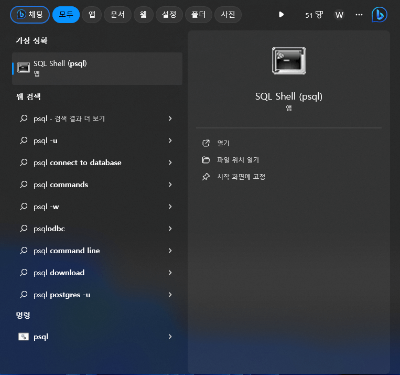Switch to the 설정 (Settings) filter tab
This screenshot has width=400, height=375.
coord(169,15)
